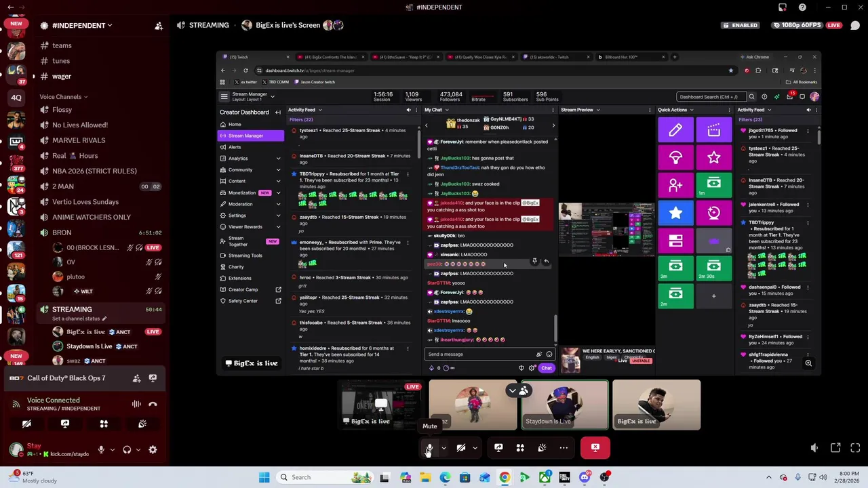Disconnect from voice hang-up icon
This screenshot has height=488, width=868.
pyautogui.click(x=153, y=404)
